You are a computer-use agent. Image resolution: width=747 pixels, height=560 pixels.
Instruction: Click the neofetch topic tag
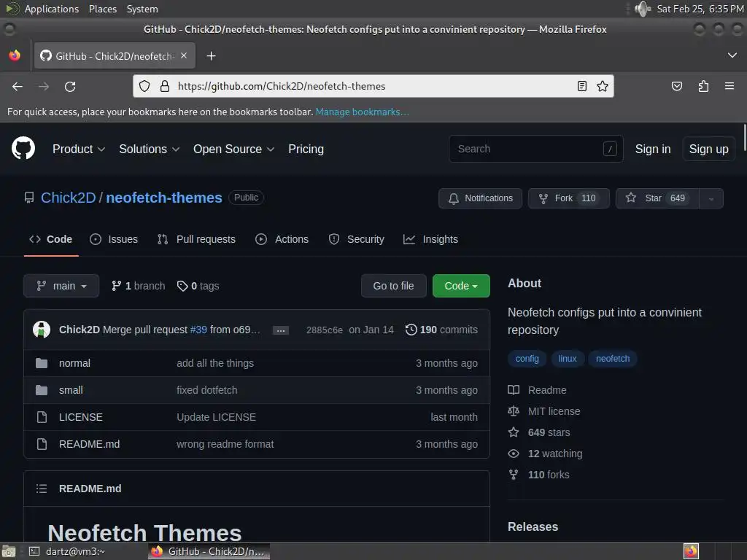pos(613,359)
